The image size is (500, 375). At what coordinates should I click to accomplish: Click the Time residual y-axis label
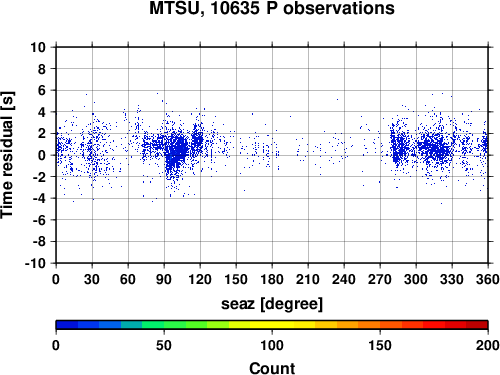pos(7,155)
